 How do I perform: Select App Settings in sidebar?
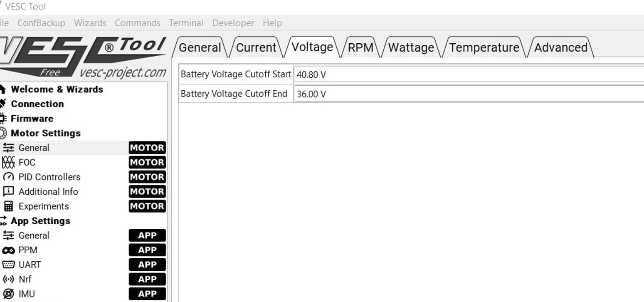(40, 221)
